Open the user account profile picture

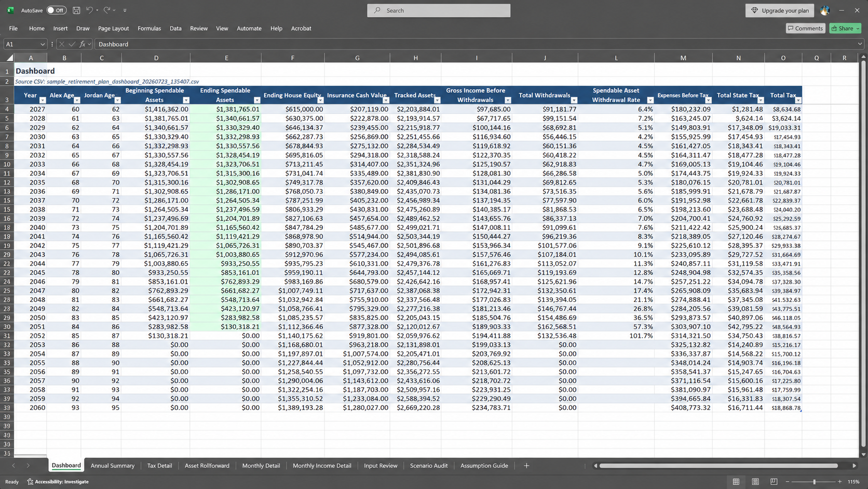point(825,10)
